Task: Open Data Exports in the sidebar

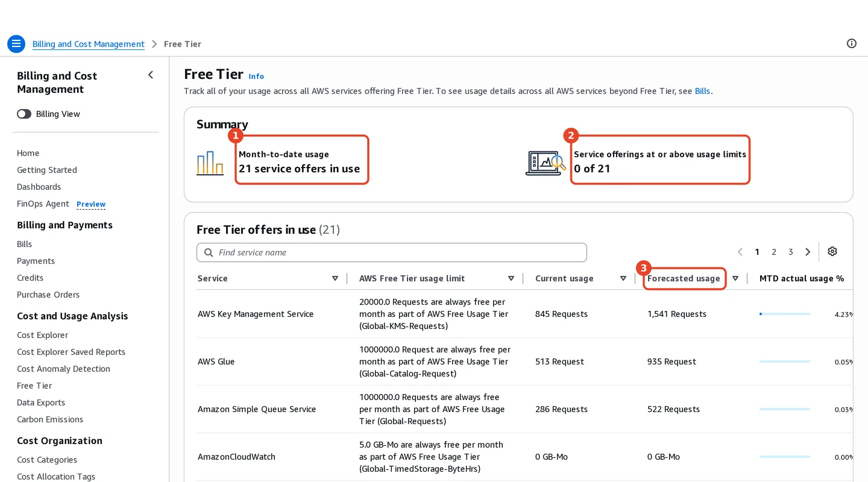Action: point(41,402)
